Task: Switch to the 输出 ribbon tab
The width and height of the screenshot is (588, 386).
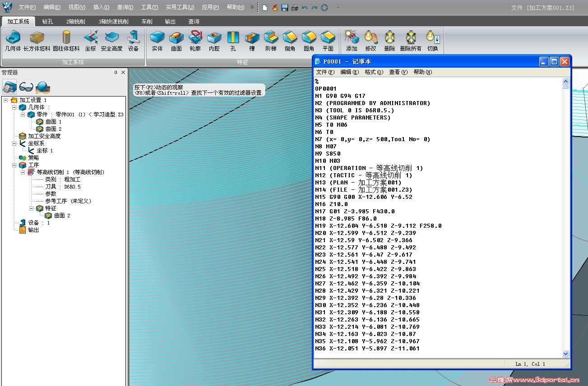Action: pos(170,21)
